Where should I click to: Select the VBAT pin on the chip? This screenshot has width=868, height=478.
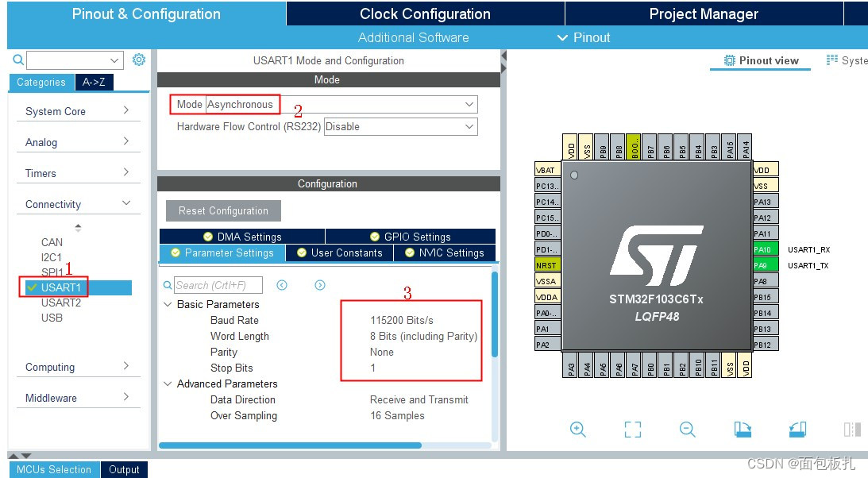tap(547, 170)
